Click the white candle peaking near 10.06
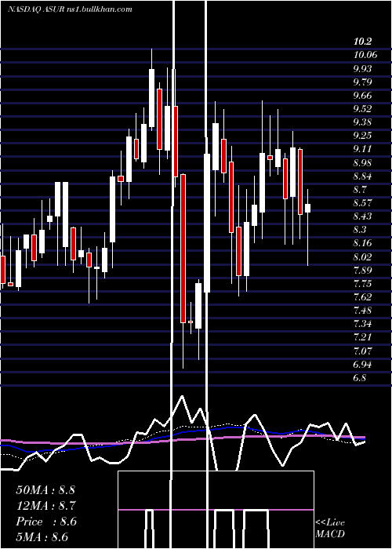The width and height of the screenshot is (392, 549). (x=151, y=98)
